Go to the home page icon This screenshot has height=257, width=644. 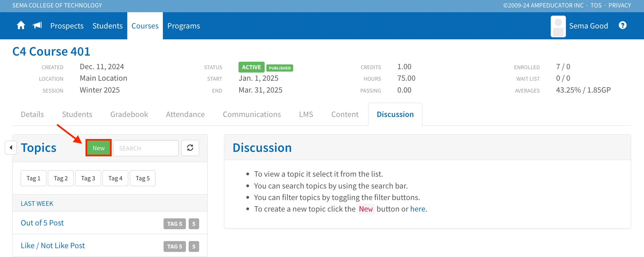[x=21, y=25]
